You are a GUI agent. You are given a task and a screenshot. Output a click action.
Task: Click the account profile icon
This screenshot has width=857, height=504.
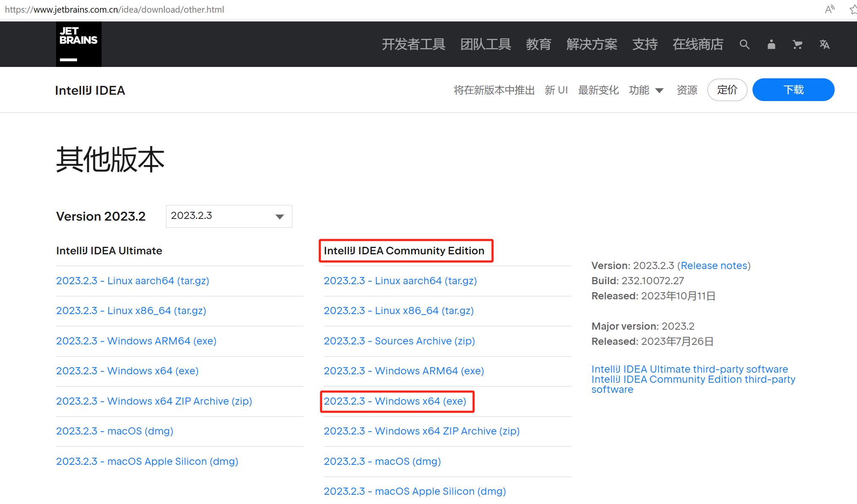[x=771, y=44]
